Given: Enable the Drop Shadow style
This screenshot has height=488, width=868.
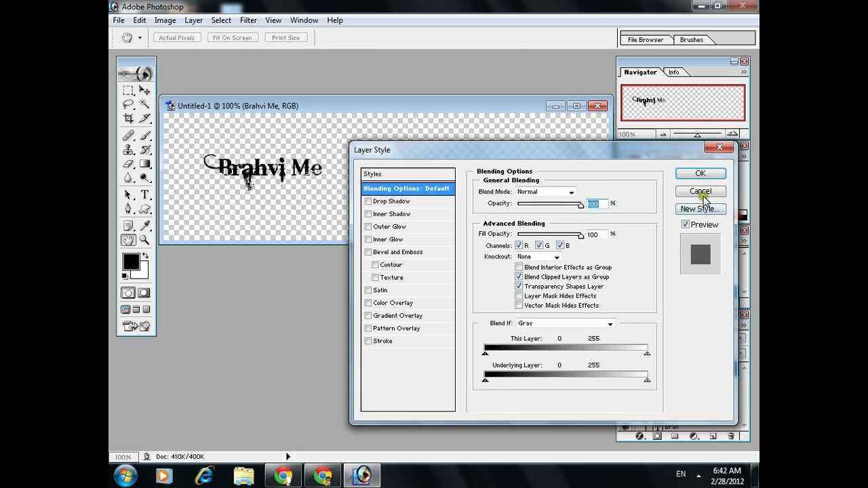Looking at the screenshot, I should (x=368, y=201).
